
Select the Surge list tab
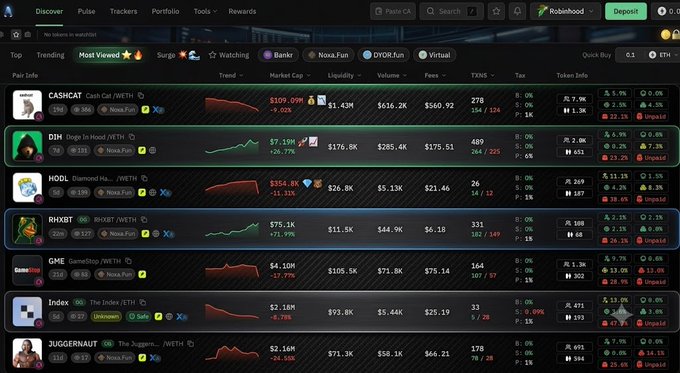[178, 55]
